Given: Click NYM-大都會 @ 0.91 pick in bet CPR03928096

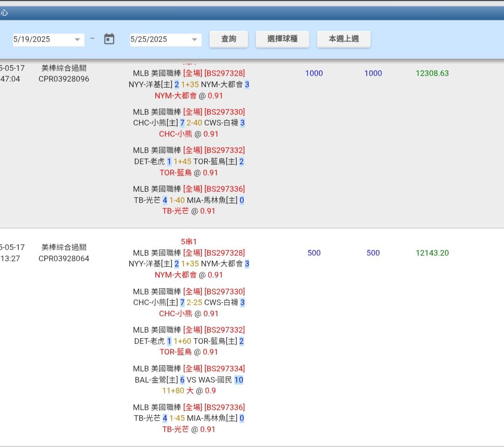Looking at the screenshot, I should tap(189, 96).
